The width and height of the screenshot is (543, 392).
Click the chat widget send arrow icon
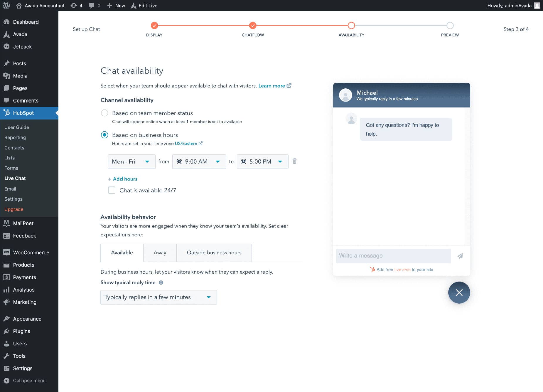[460, 256]
